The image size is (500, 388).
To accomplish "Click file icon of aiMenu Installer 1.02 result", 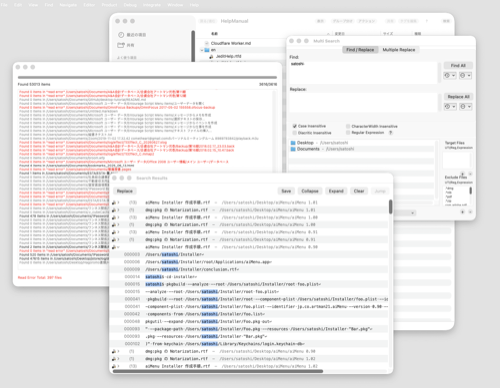I will (114, 366).
